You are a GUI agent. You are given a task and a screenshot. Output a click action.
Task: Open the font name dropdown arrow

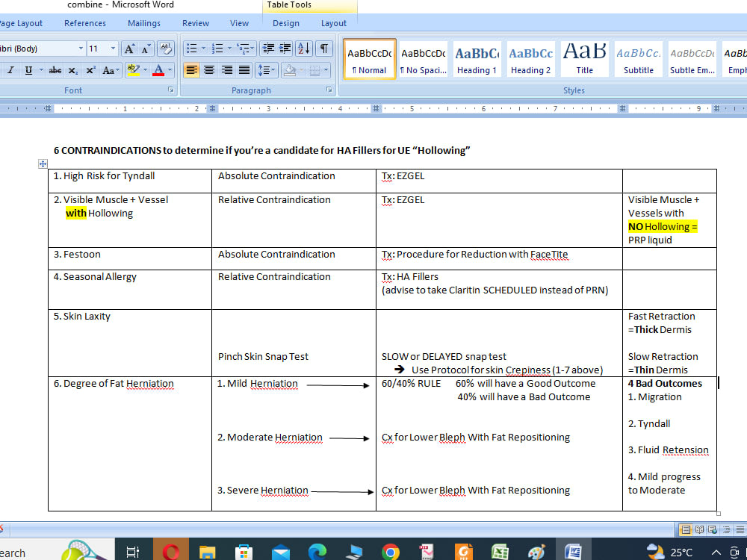(x=81, y=49)
